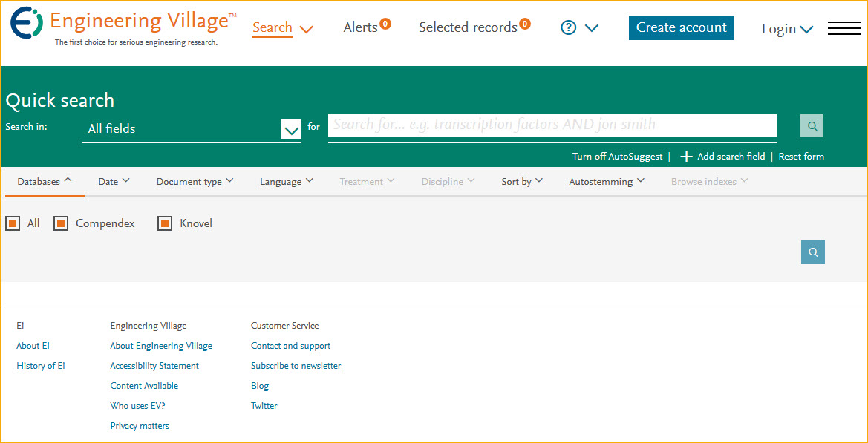Click the Engineering Village Ei logo
This screenshot has height=443, width=868.
[27, 23]
